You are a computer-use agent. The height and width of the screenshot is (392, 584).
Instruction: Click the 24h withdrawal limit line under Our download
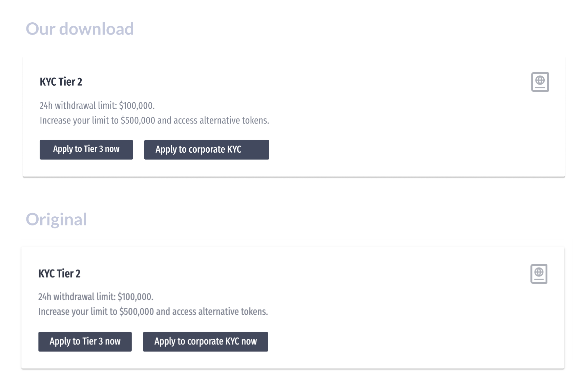[97, 106]
